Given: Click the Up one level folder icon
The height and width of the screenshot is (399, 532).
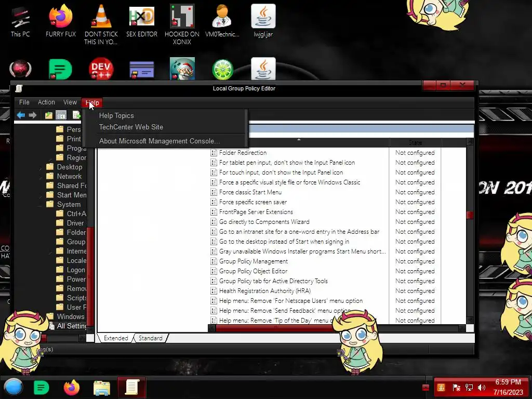Looking at the screenshot, I should 48,115.
